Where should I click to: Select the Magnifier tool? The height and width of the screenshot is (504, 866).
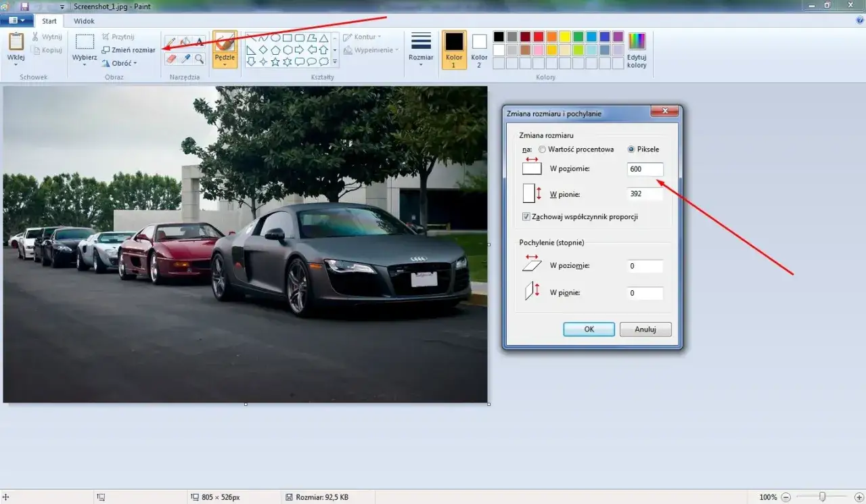pyautogui.click(x=200, y=59)
